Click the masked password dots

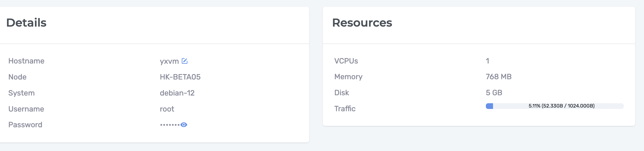click(x=170, y=125)
